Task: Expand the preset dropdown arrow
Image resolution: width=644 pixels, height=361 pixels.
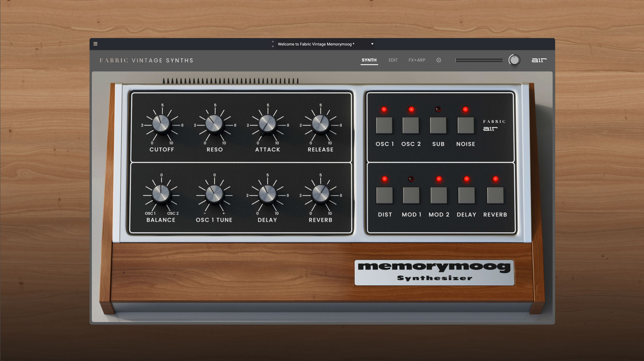Action: pyautogui.click(x=372, y=44)
